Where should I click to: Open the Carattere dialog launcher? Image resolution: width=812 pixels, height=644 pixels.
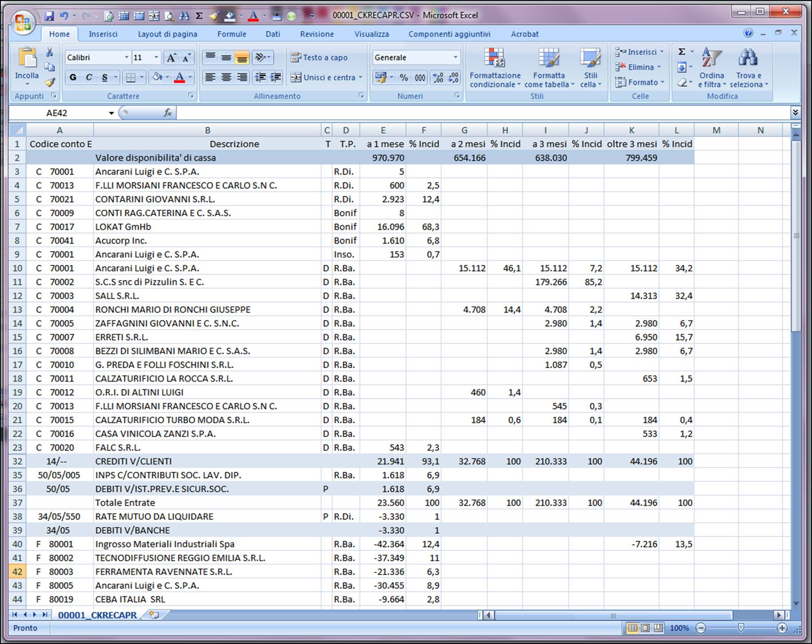(x=191, y=95)
